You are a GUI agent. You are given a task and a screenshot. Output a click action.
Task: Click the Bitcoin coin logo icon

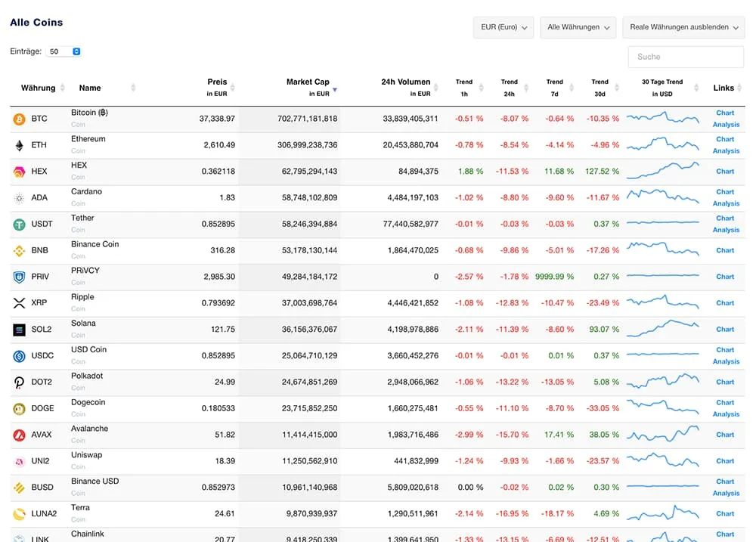(x=20, y=119)
